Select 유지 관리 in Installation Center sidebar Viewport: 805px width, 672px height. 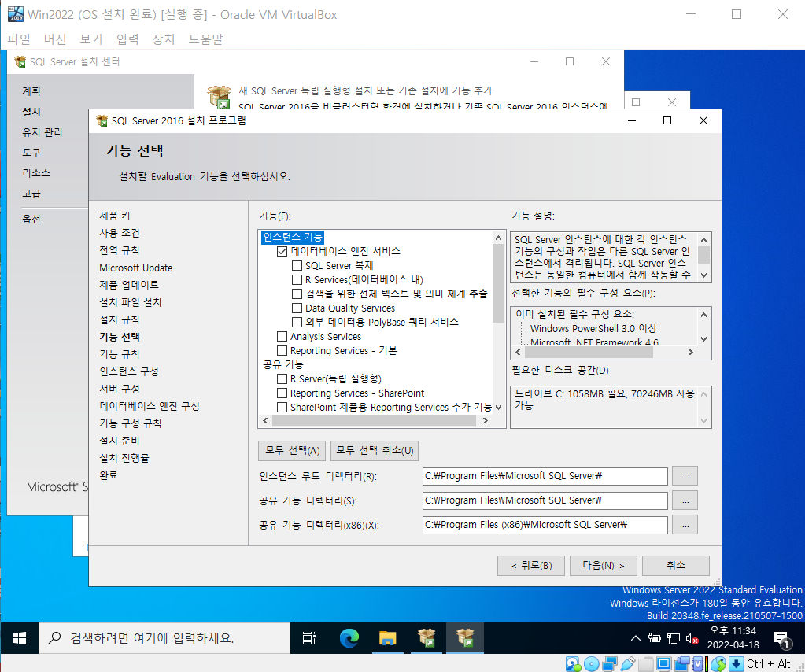[x=42, y=132]
